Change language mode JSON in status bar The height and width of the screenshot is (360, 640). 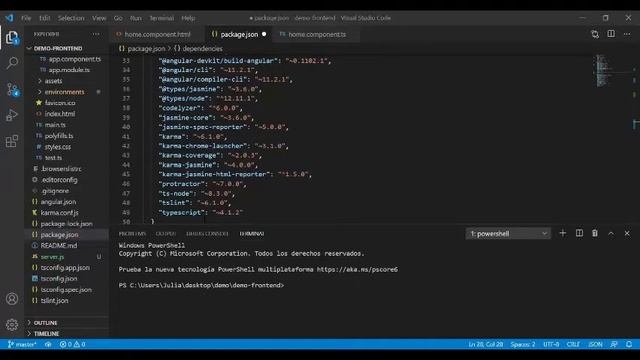595,344
